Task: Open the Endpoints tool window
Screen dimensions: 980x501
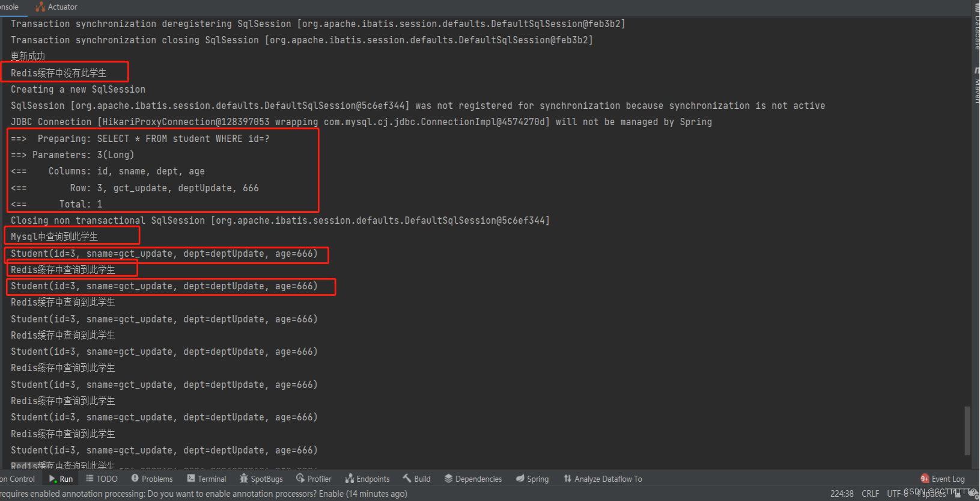Action: 367,479
